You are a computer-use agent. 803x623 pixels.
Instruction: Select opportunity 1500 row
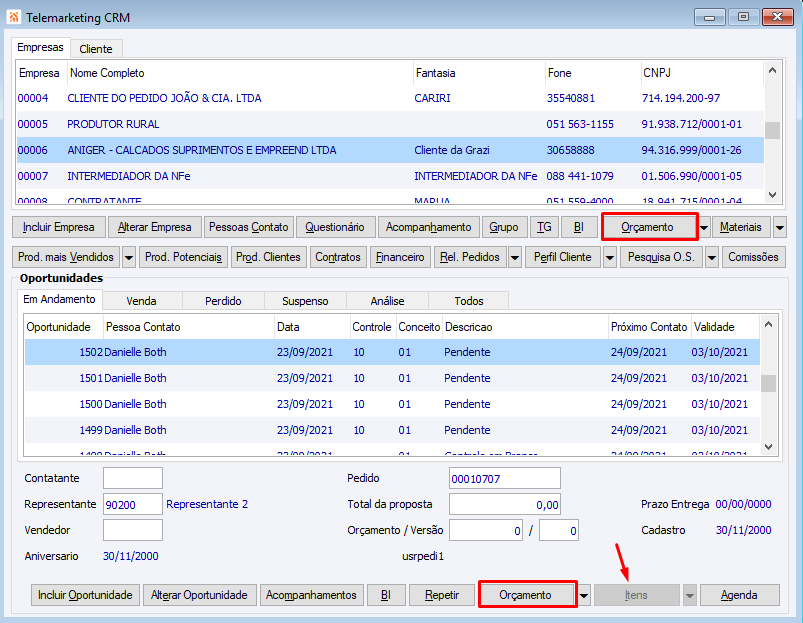pos(135,404)
